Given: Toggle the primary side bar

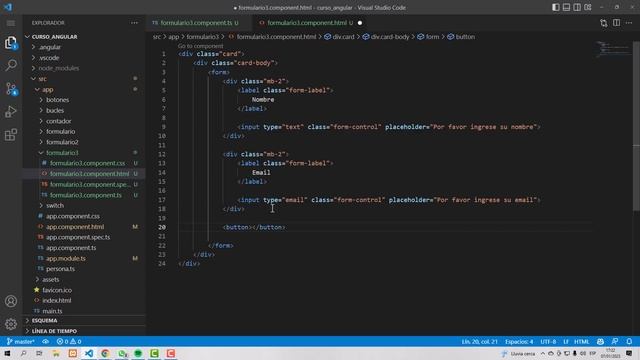Looking at the screenshot, I should [556, 7].
